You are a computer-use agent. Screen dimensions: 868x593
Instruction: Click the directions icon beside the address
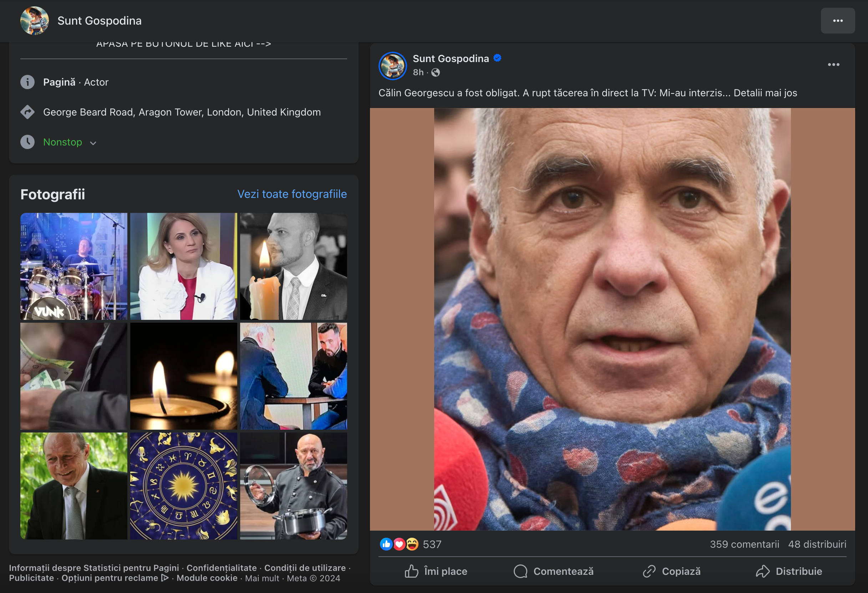pos(27,112)
